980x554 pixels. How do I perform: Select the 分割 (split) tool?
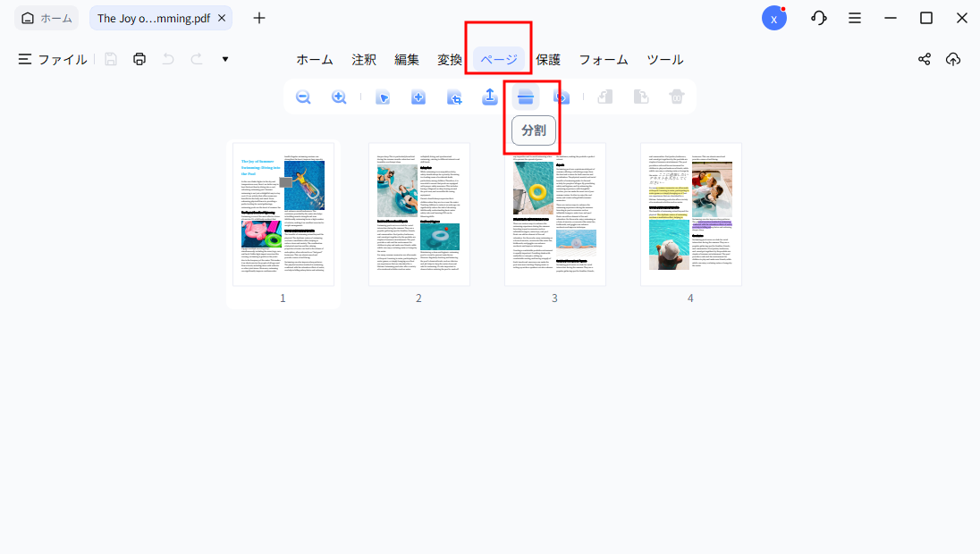[x=525, y=97]
